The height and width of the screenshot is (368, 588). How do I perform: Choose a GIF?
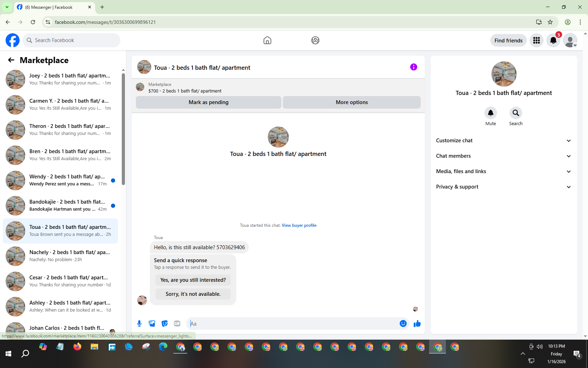click(x=177, y=323)
